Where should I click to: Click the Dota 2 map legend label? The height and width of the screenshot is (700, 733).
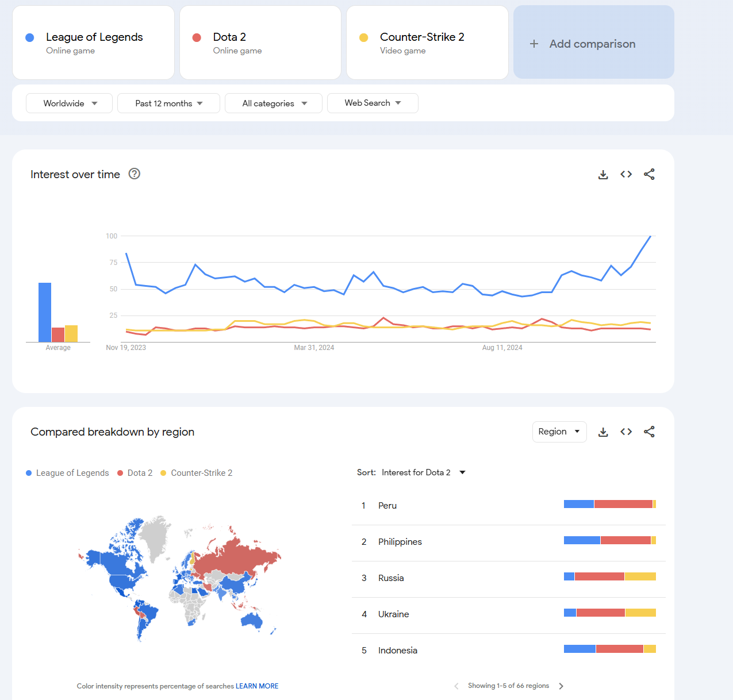[x=140, y=473]
